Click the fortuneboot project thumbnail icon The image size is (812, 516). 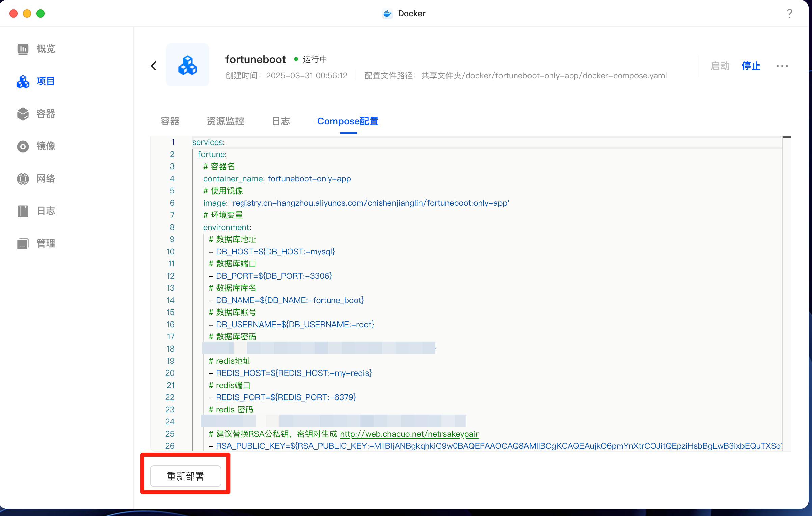(188, 65)
